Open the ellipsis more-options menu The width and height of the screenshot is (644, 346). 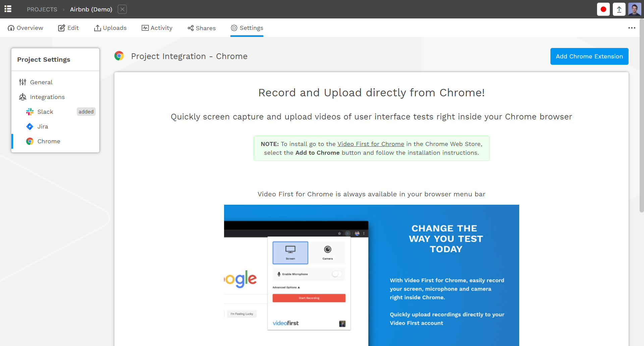tap(632, 28)
